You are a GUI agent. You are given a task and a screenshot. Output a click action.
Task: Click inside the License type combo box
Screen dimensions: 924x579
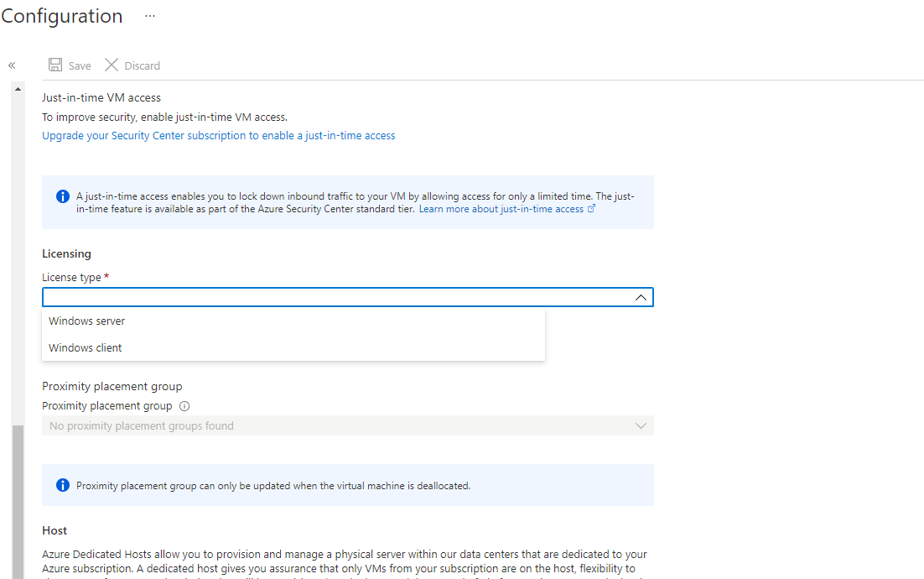pyautogui.click(x=348, y=297)
